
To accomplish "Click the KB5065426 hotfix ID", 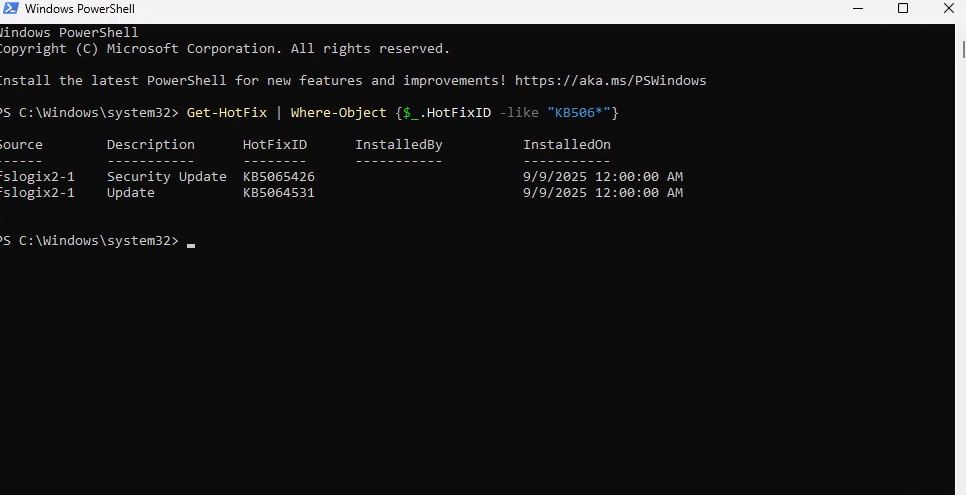I will point(278,176).
